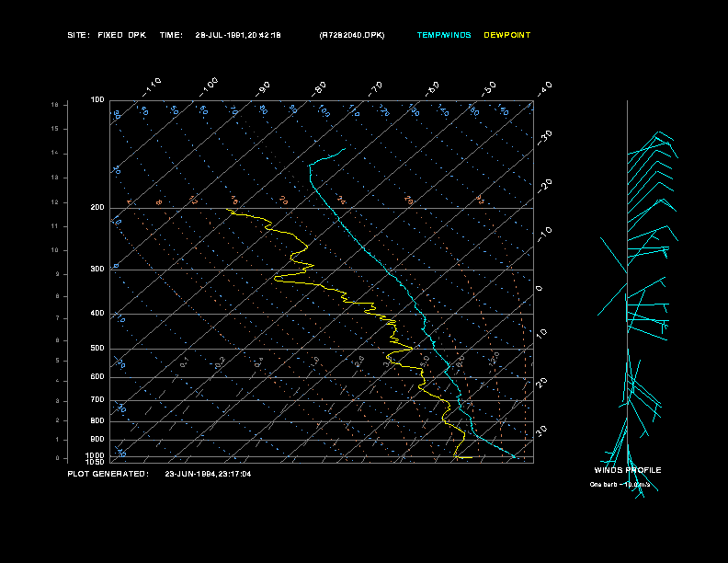
Task: Click the TEMP/WINDS legend label
Action: pyautogui.click(x=444, y=35)
